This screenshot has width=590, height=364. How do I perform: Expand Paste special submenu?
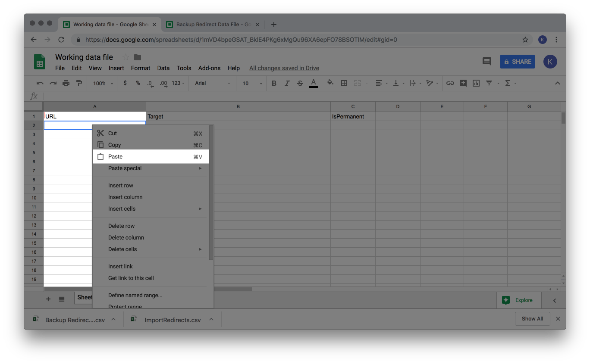151,168
